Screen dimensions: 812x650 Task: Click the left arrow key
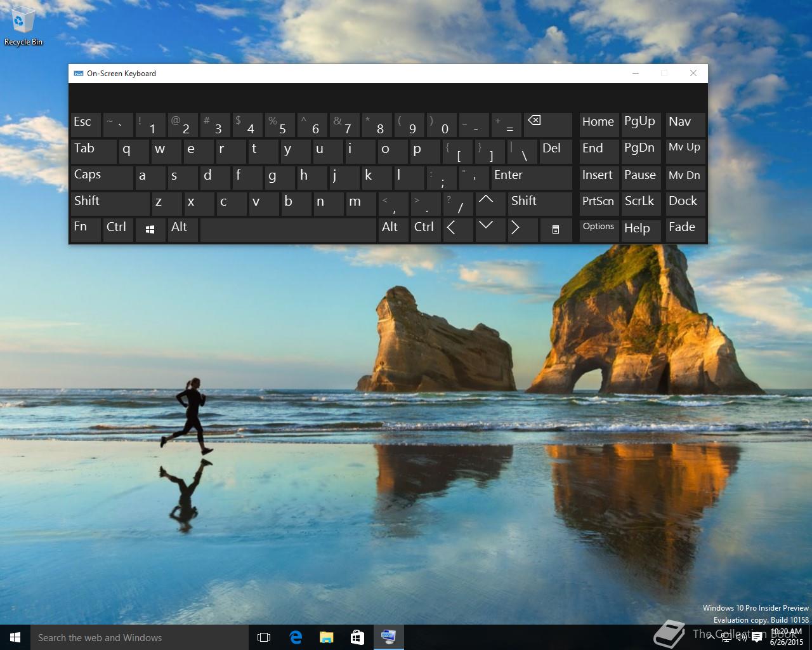click(x=457, y=230)
